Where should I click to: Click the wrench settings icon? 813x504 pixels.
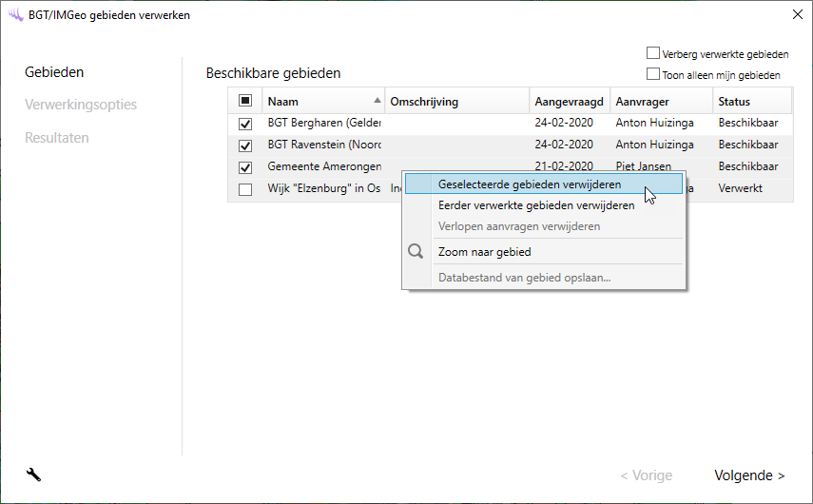[34, 475]
